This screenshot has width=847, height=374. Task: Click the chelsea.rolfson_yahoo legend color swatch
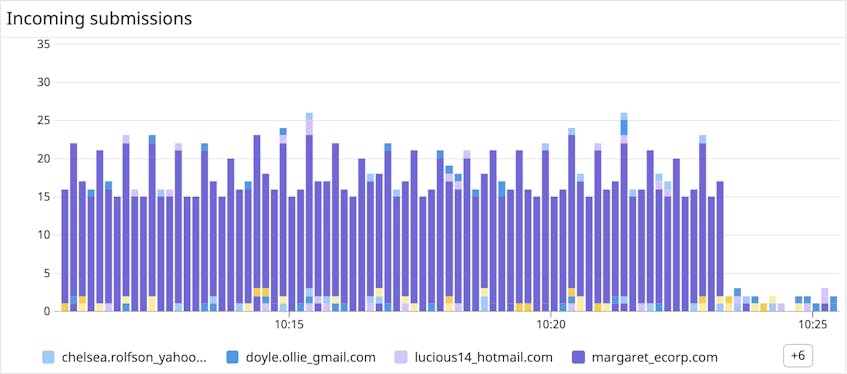pyautogui.click(x=48, y=357)
